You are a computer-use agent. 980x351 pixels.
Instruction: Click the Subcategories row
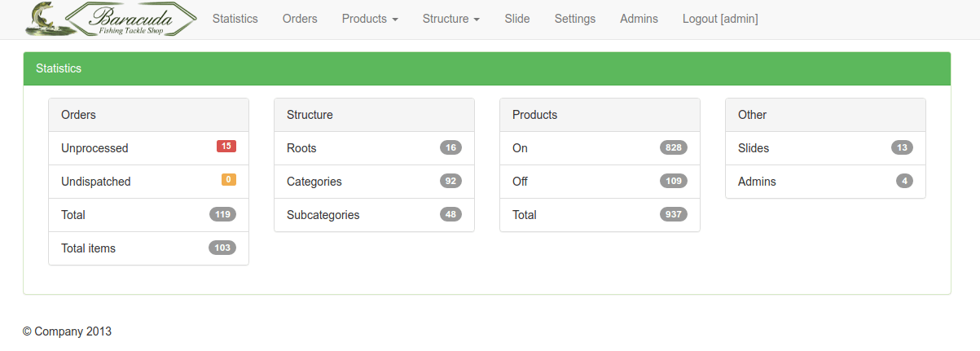click(x=374, y=215)
